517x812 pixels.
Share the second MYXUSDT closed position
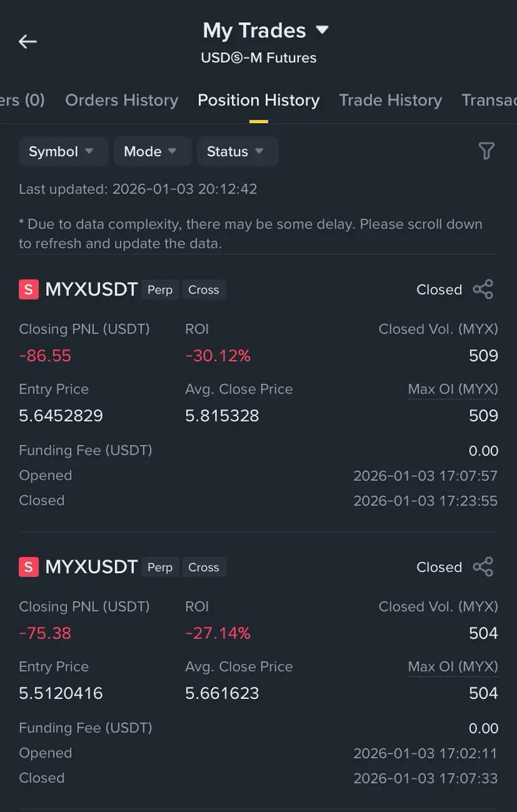483,567
